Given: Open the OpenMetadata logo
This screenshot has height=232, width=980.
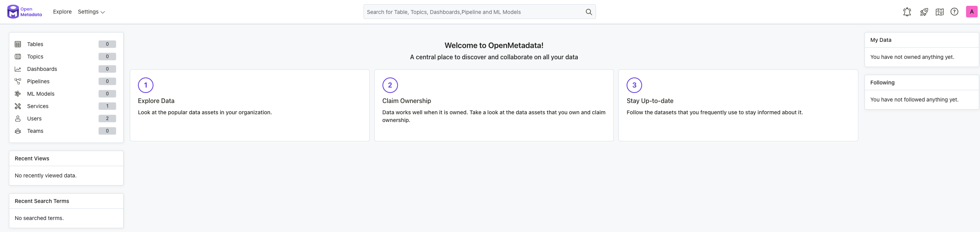Looking at the screenshot, I should point(24,12).
